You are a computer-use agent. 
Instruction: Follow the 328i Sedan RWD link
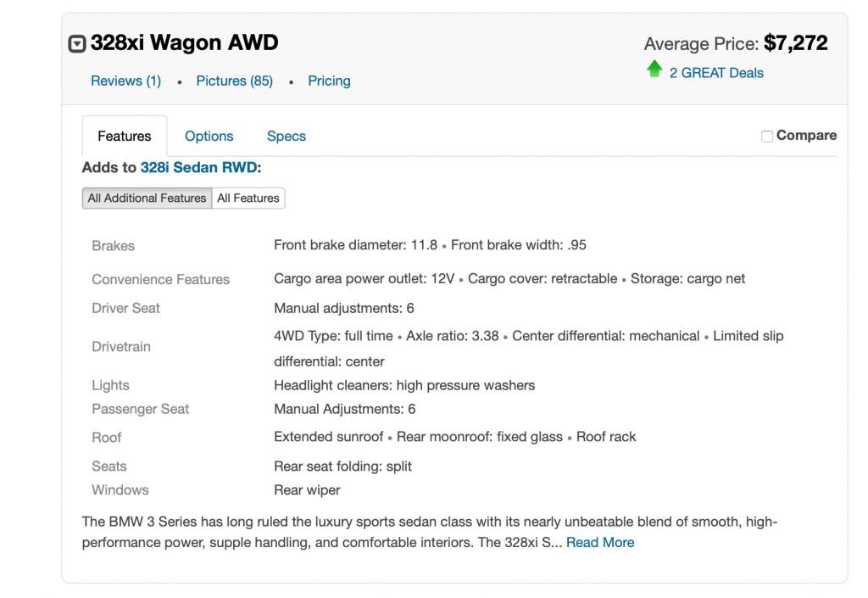(x=198, y=168)
